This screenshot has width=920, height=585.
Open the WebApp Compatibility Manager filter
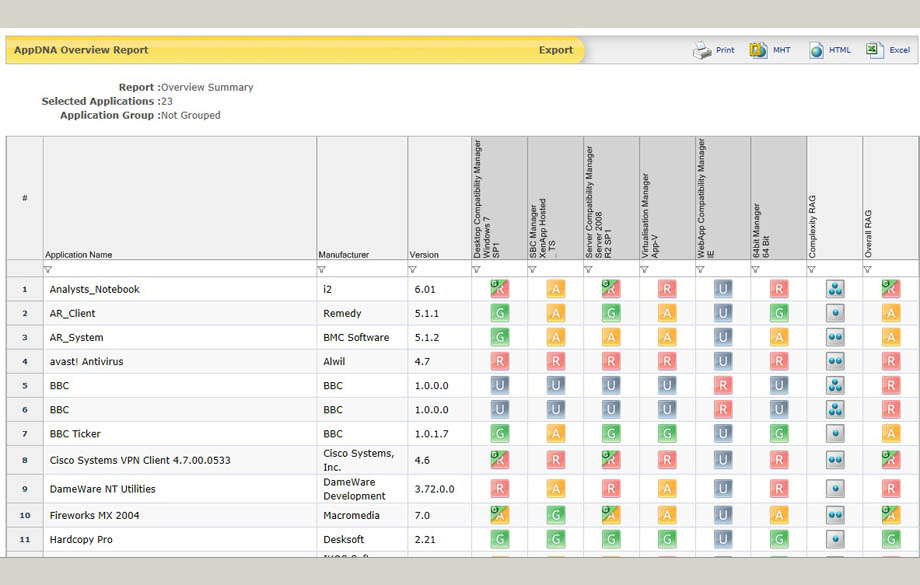point(700,269)
